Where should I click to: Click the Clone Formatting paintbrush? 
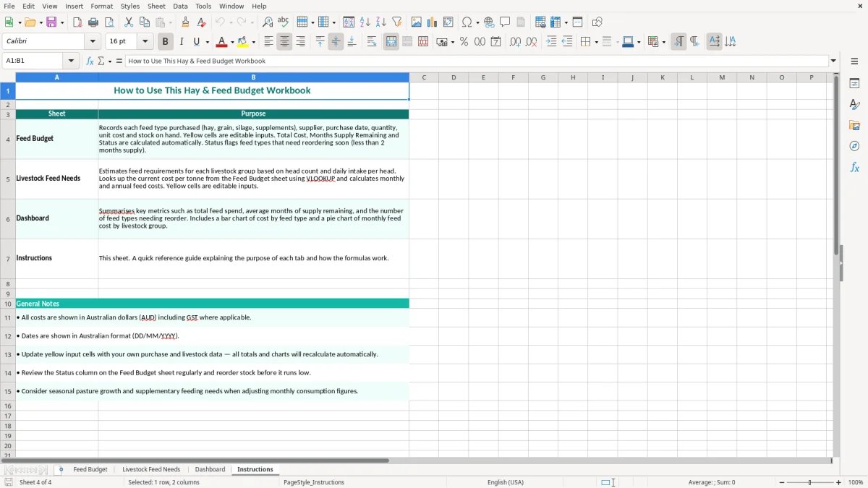pos(185,22)
